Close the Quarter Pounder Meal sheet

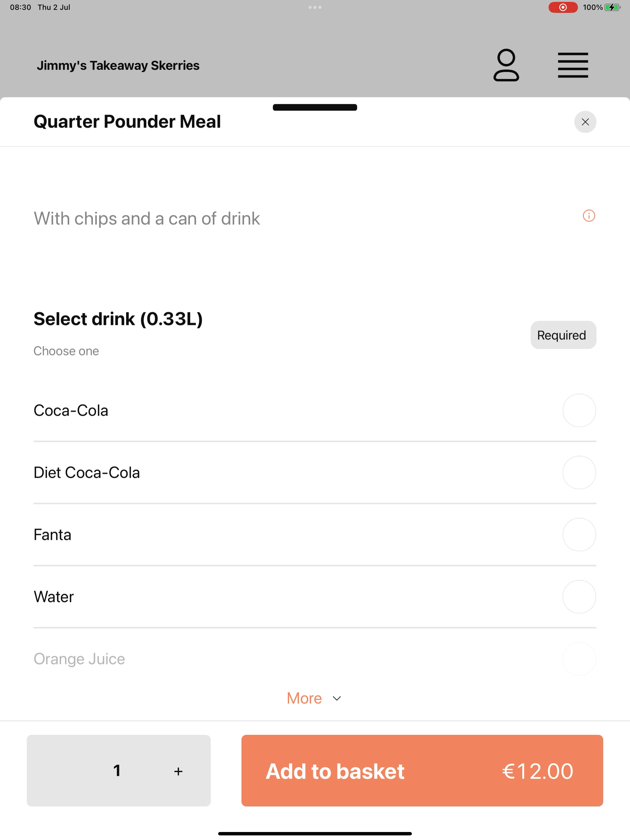click(x=585, y=122)
